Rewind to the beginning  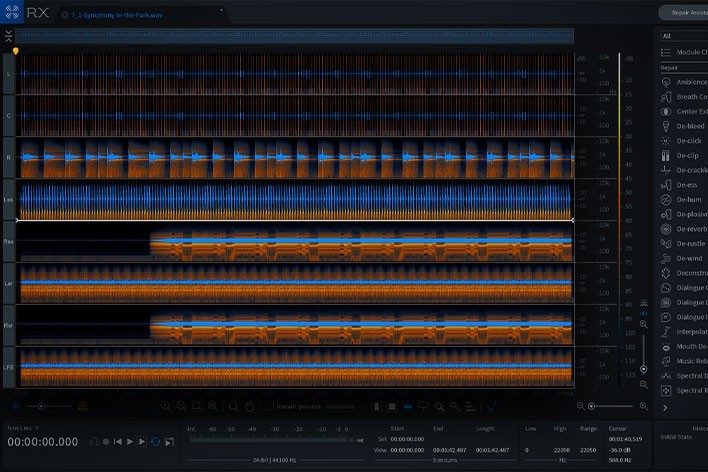[x=117, y=442]
